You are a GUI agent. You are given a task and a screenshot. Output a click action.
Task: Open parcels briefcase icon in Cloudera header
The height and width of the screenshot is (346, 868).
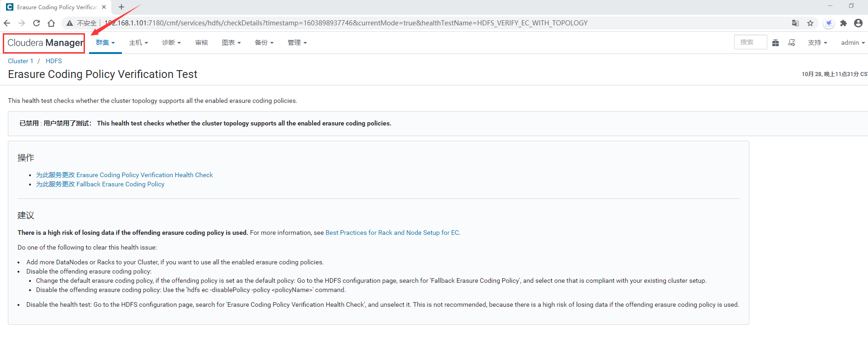[776, 42]
